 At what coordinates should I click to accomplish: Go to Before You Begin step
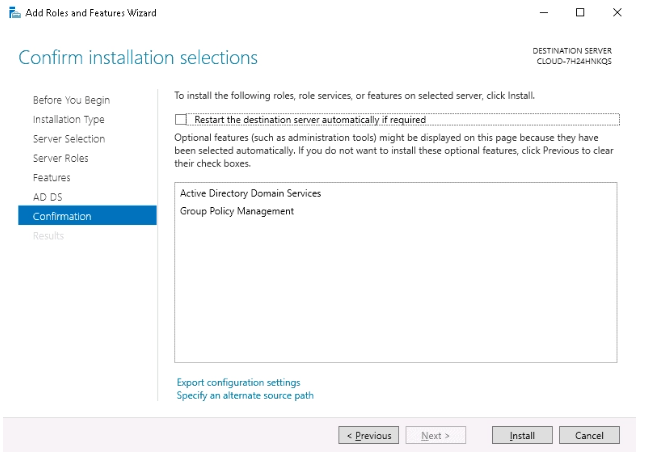click(x=71, y=100)
